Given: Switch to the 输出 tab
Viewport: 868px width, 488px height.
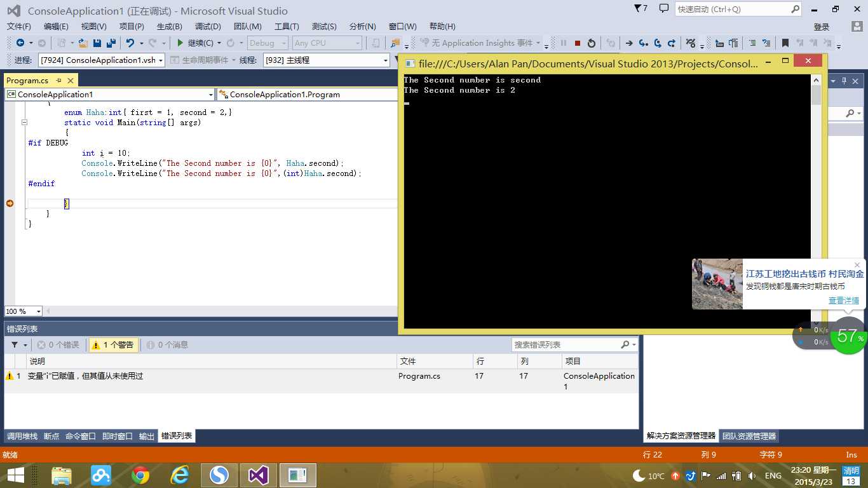Looking at the screenshot, I should [x=147, y=437].
